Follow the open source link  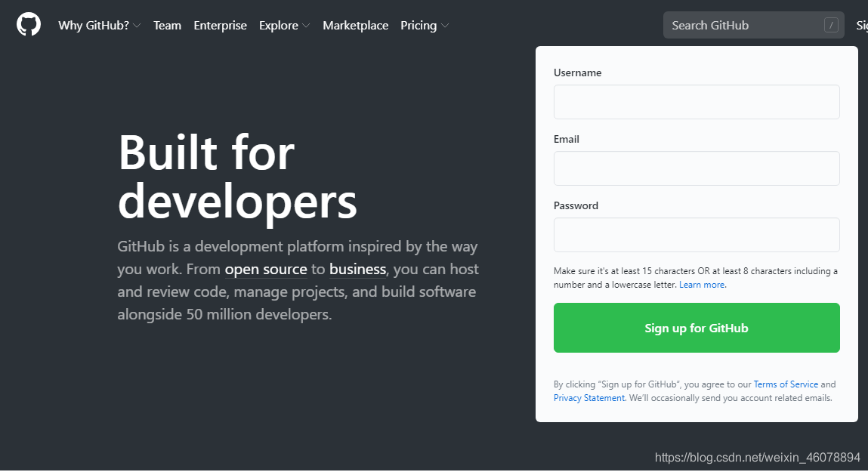[x=266, y=269]
